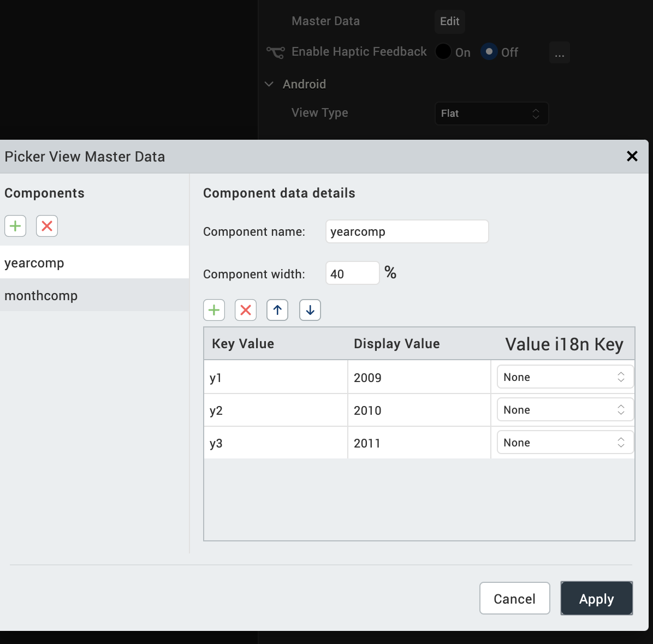The image size is (653, 644).
Task: Open i18n key dropdown for y1 row
Action: pyautogui.click(x=565, y=377)
